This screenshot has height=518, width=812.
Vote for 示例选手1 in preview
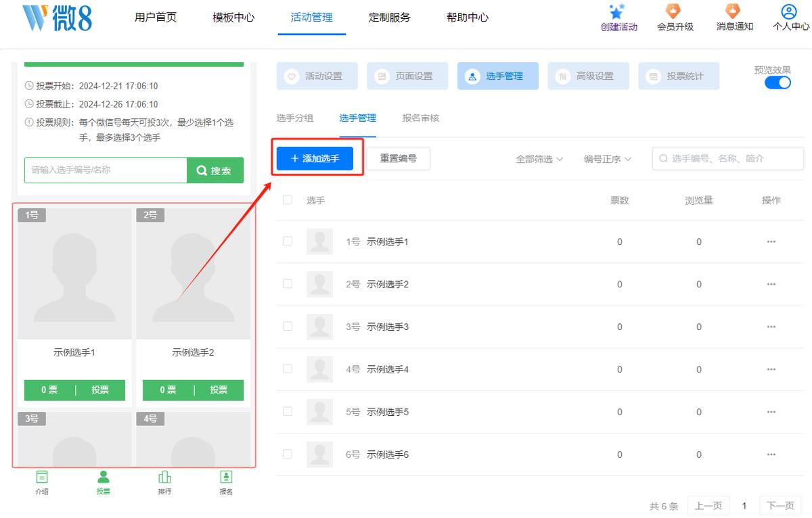click(100, 390)
